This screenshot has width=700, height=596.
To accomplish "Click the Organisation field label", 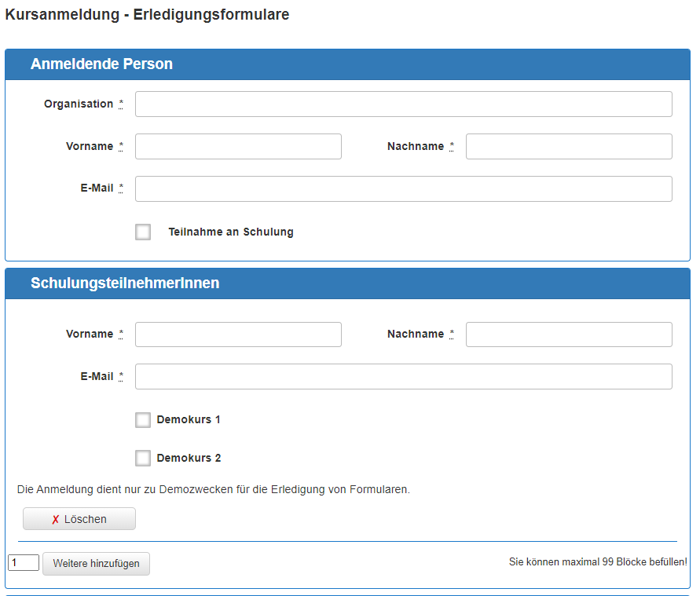I will tap(79, 104).
